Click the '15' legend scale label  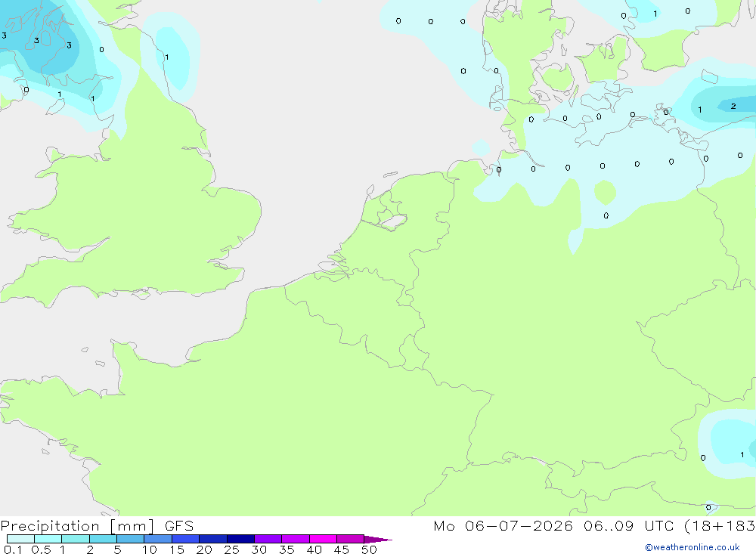click(177, 549)
